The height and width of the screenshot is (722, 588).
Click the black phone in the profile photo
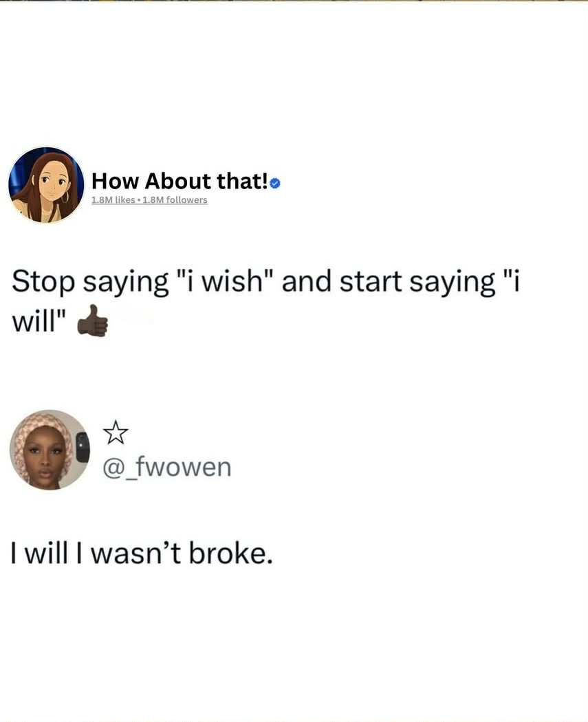click(82, 447)
